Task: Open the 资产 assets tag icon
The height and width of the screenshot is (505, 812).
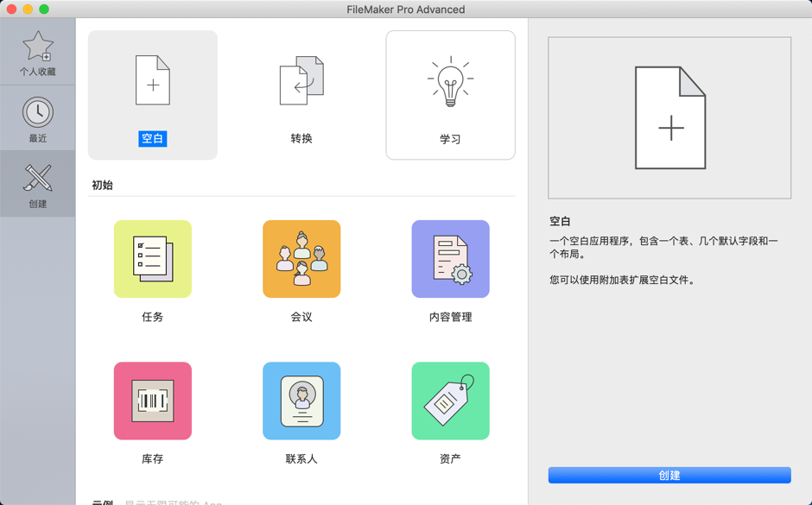Action: 450,401
